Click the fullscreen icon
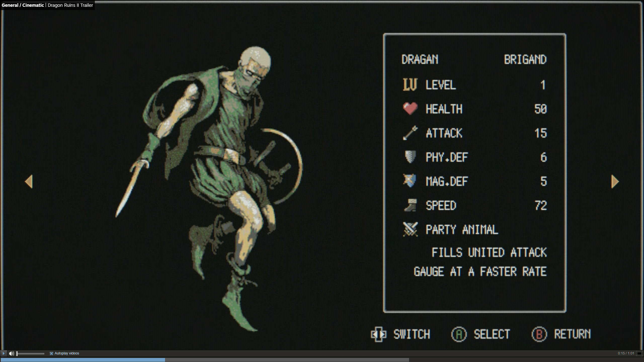644x362 pixels. tap(639, 353)
